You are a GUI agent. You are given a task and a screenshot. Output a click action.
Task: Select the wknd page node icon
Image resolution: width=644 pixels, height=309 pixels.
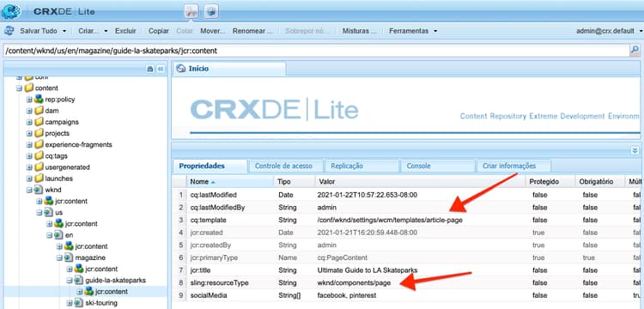(x=39, y=190)
